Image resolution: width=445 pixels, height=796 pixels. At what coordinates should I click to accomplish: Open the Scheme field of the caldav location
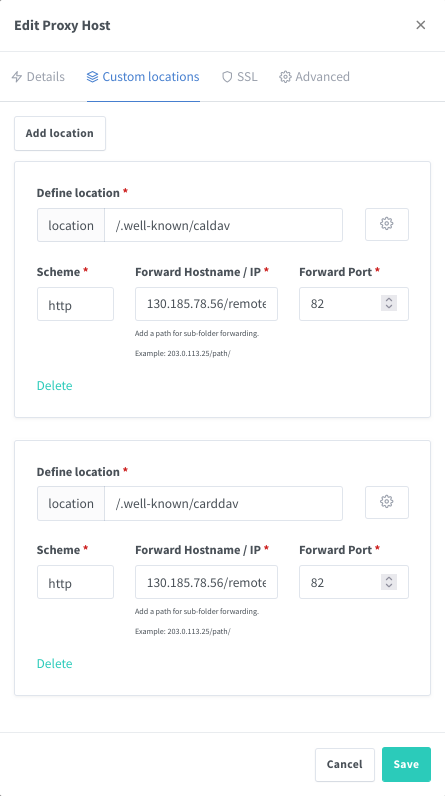click(x=75, y=304)
